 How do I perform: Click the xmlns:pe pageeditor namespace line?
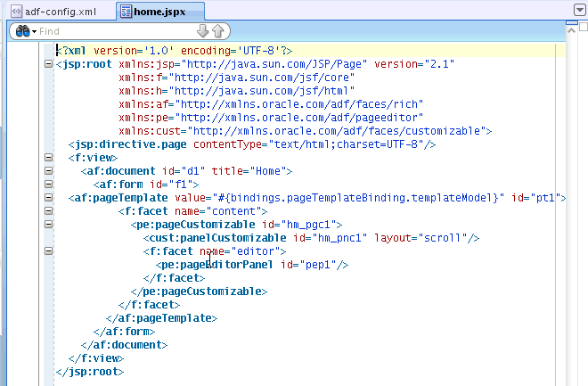(x=271, y=118)
